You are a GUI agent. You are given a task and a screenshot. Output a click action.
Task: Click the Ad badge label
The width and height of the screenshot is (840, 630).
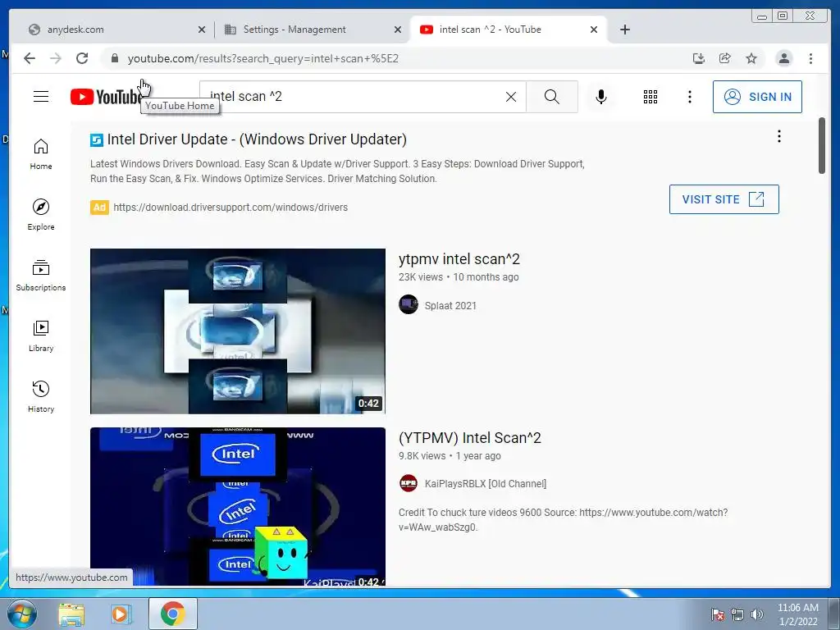tap(99, 208)
